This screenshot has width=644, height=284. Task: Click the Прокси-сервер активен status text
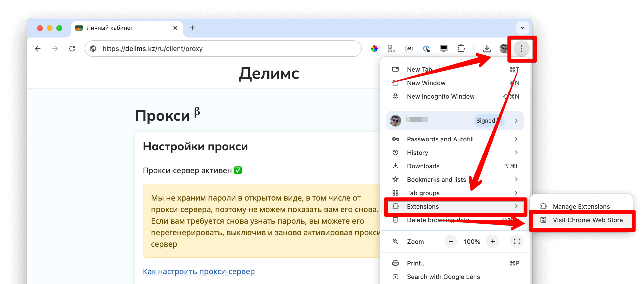(192, 170)
